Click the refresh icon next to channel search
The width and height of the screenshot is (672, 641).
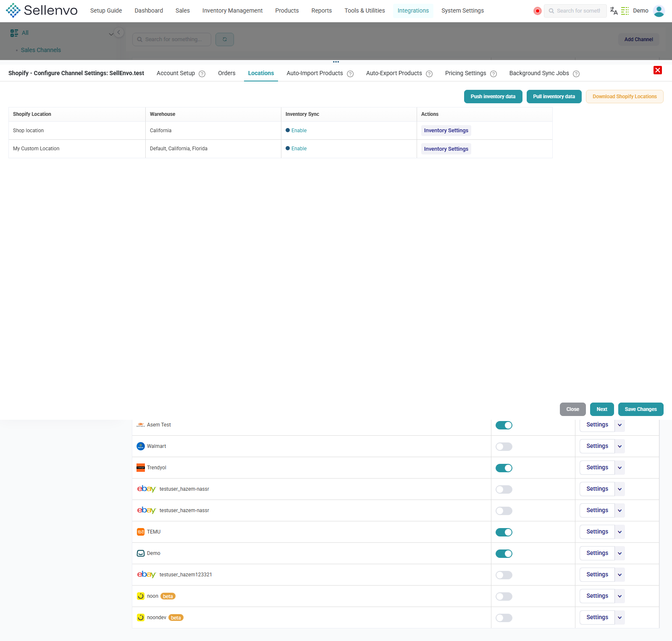(x=225, y=39)
